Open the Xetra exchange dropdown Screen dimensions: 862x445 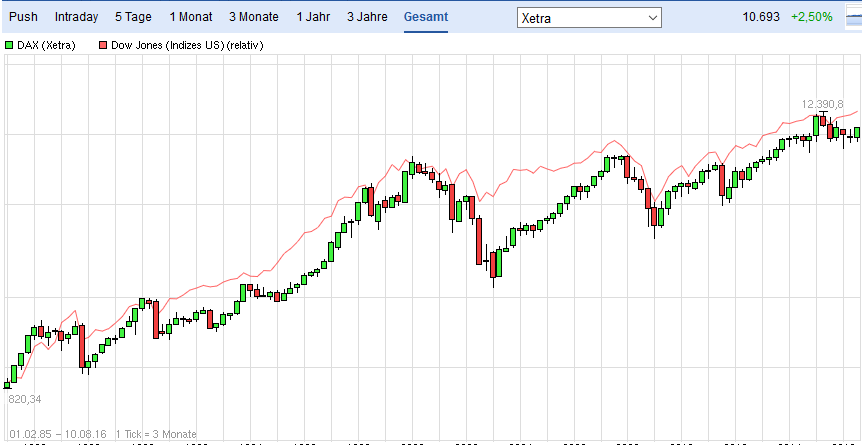pos(589,18)
